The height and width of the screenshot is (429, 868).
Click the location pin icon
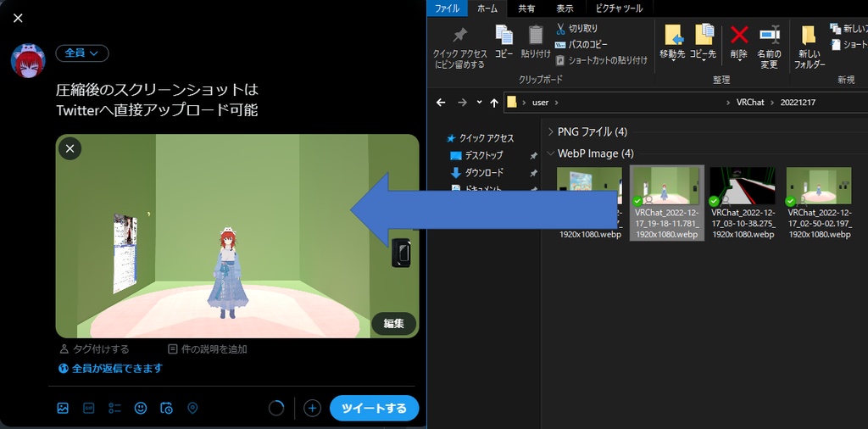tap(192, 408)
